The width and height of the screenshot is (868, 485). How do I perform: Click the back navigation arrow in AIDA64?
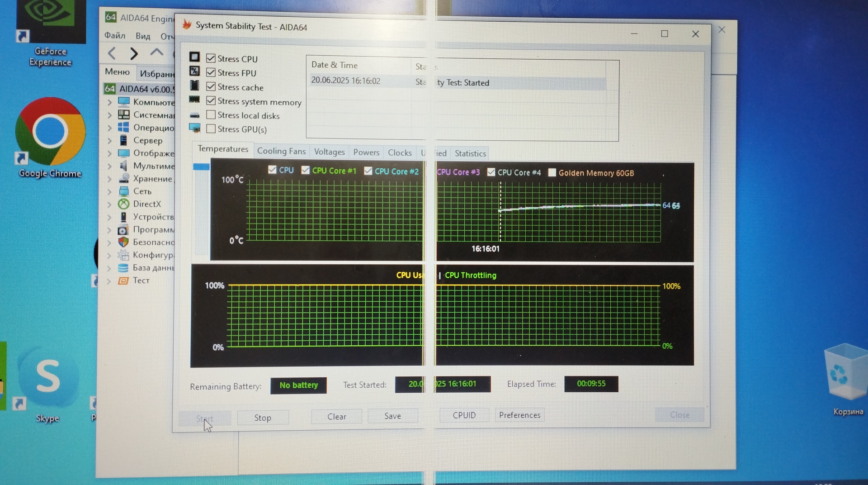point(112,53)
